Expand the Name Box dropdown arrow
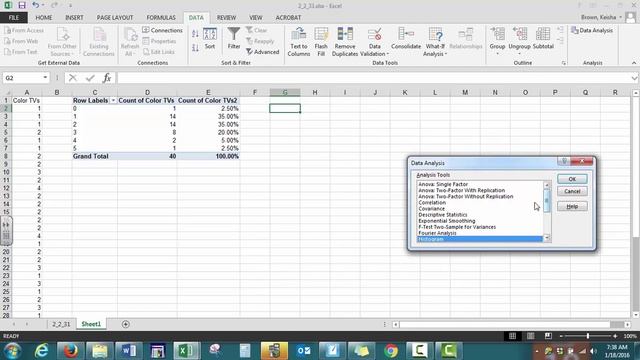640x360 pixels. (x=45, y=78)
